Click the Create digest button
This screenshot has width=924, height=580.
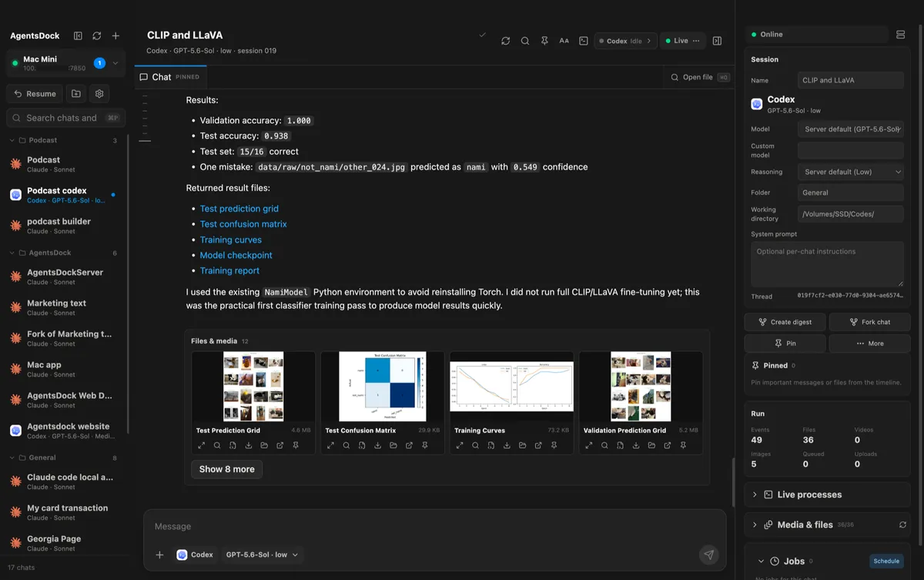[785, 322]
